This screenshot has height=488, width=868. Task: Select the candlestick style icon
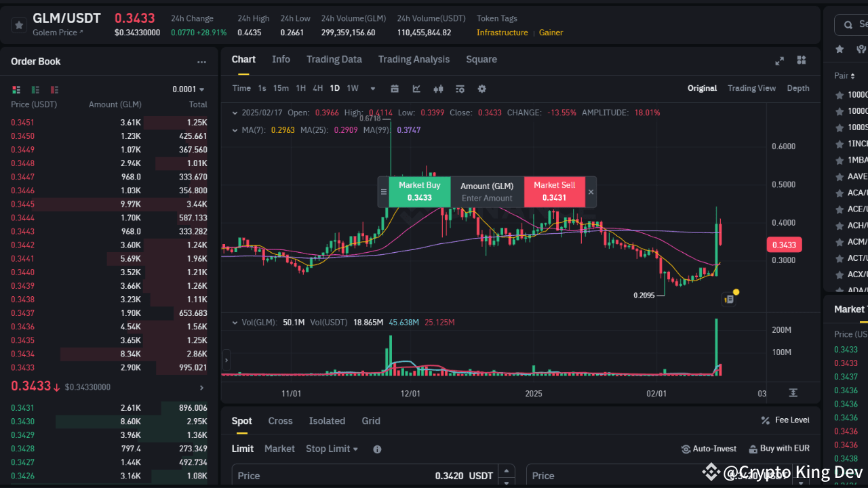click(x=439, y=89)
